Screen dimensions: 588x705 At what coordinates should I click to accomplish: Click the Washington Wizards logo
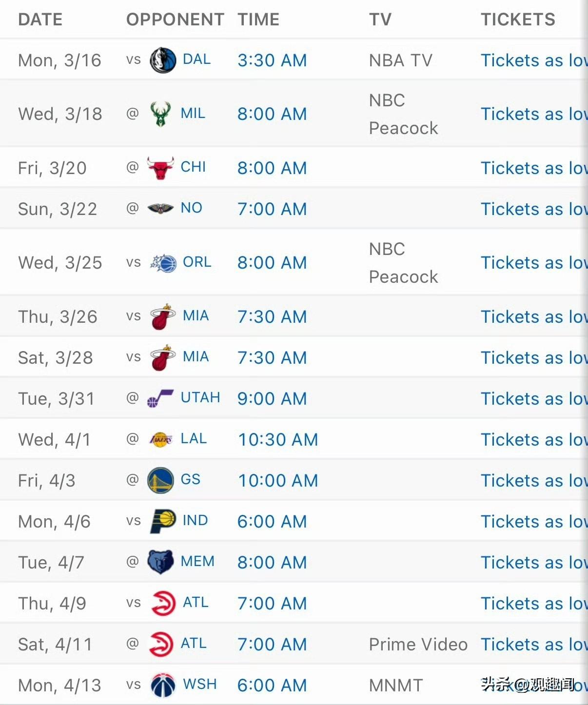pyautogui.click(x=163, y=685)
